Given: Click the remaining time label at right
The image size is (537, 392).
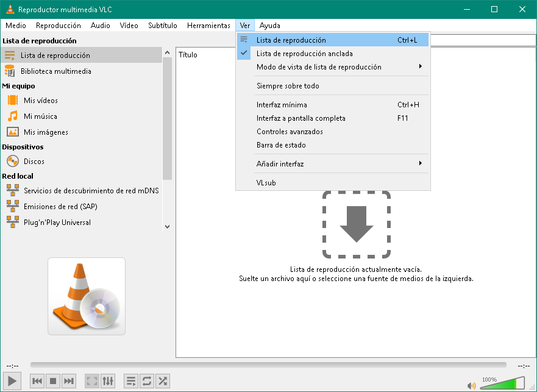Looking at the screenshot, I should [524, 366].
